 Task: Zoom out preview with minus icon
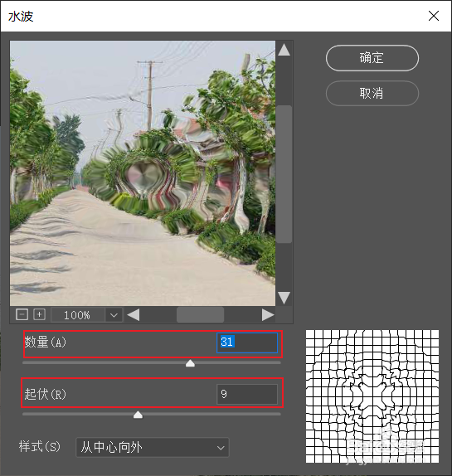pos(22,314)
